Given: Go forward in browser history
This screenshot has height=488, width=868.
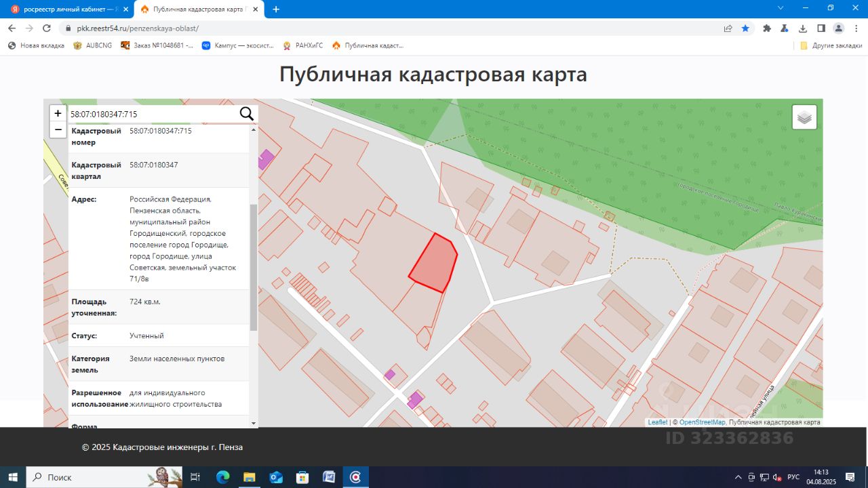Looking at the screenshot, I should click(29, 28).
